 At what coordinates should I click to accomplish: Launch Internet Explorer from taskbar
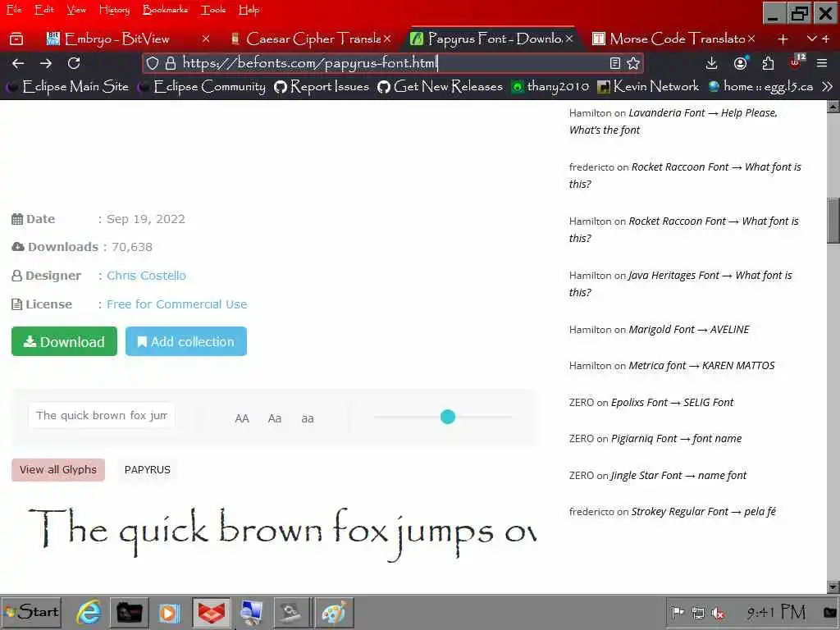point(89,612)
